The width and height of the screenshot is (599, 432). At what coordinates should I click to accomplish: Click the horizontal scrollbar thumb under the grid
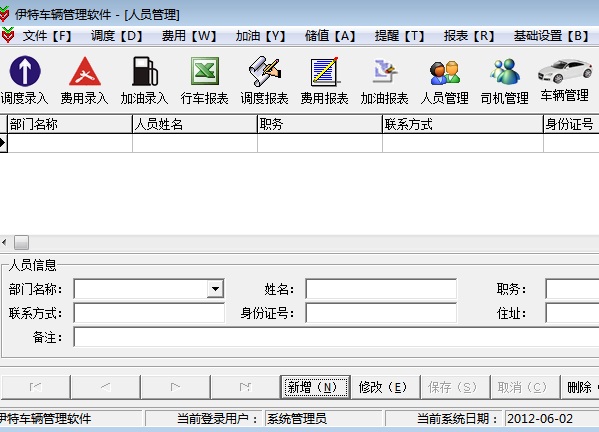coord(21,242)
